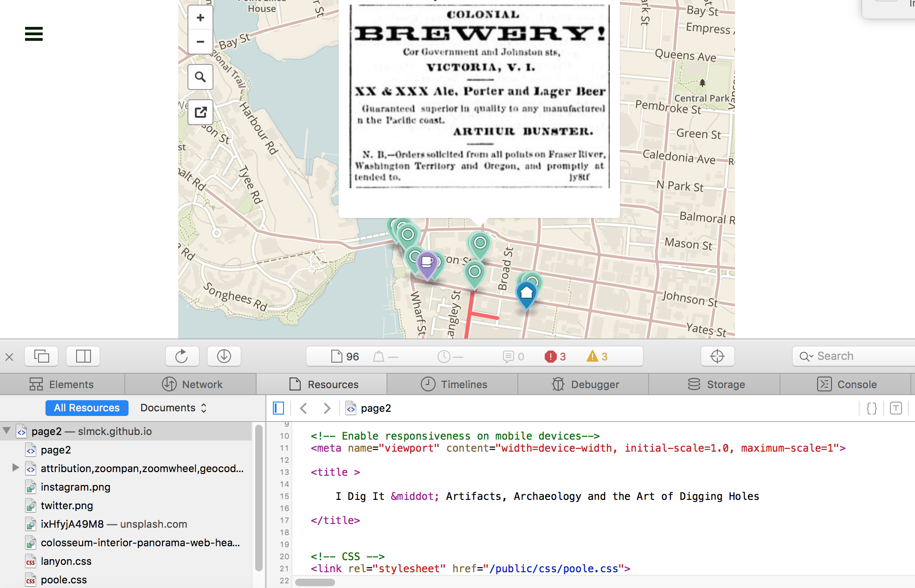
Task: Show errors via the red error count
Action: click(555, 357)
